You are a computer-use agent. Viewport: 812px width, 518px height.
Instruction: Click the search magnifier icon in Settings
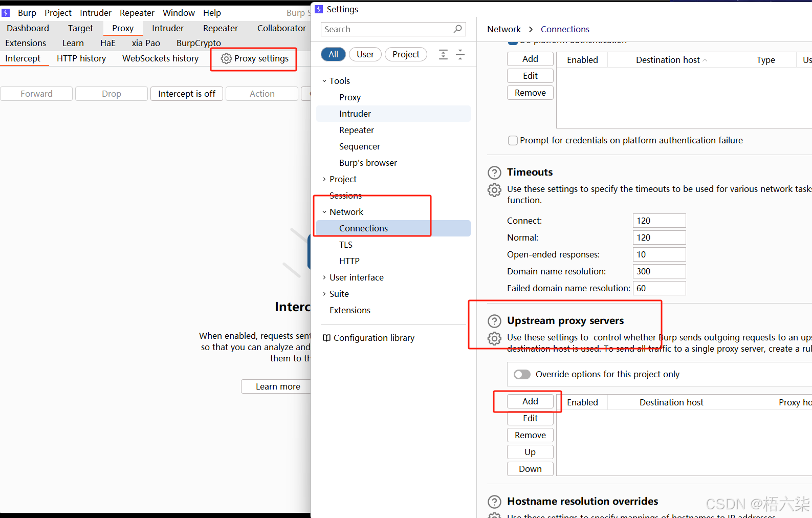(457, 29)
